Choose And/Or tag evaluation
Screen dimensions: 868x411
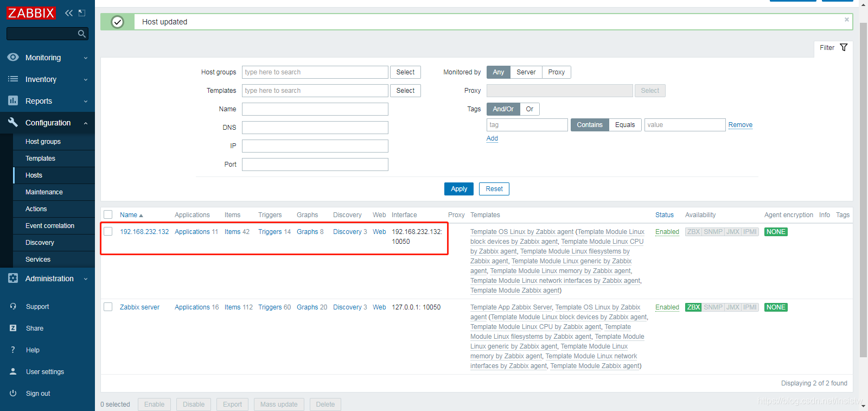click(x=503, y=109)
